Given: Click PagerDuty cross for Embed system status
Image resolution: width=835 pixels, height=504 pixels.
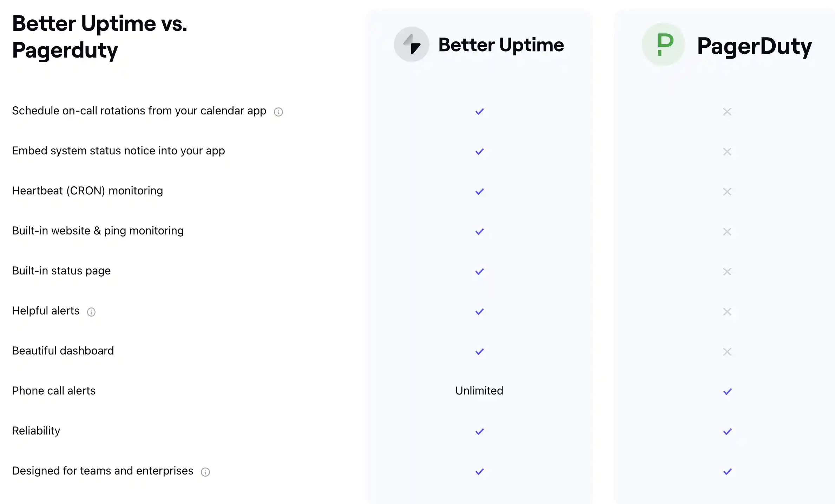Looking at the screenshot, I should point(727,152).
